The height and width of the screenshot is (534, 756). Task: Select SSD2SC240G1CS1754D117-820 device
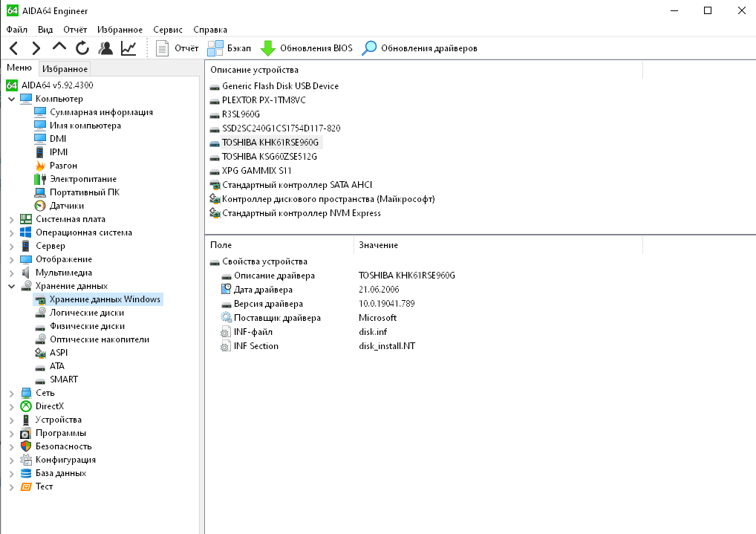coord(281,128)
